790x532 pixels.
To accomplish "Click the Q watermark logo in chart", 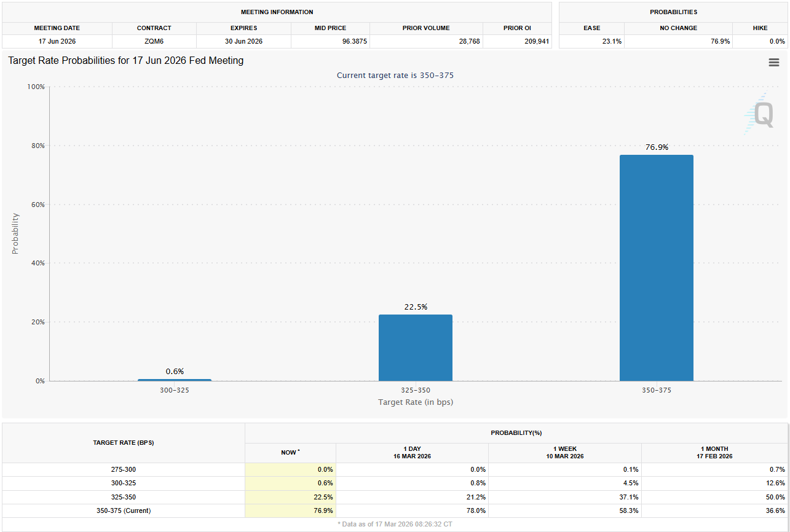I will click(761, 115).
